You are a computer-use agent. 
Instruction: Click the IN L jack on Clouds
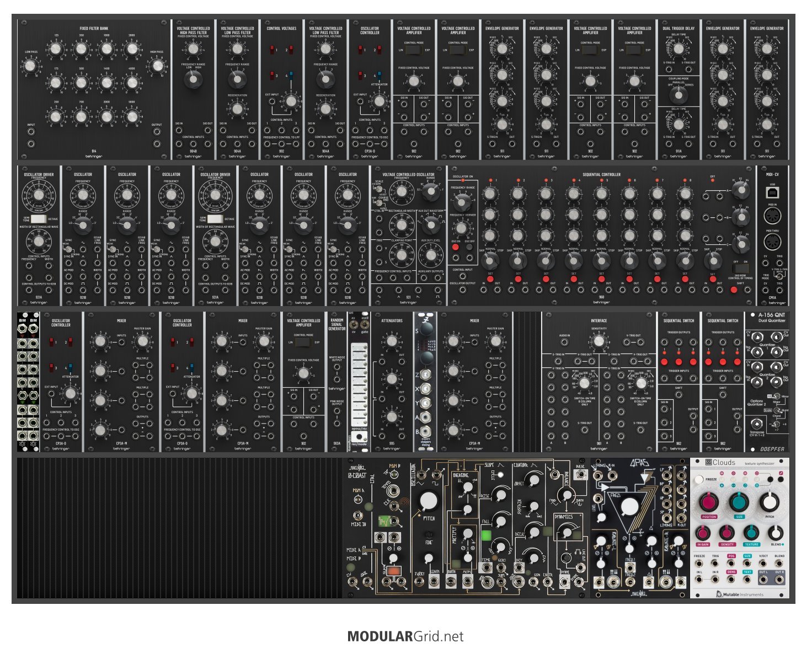pyautogui.click(x=699, y=580)
